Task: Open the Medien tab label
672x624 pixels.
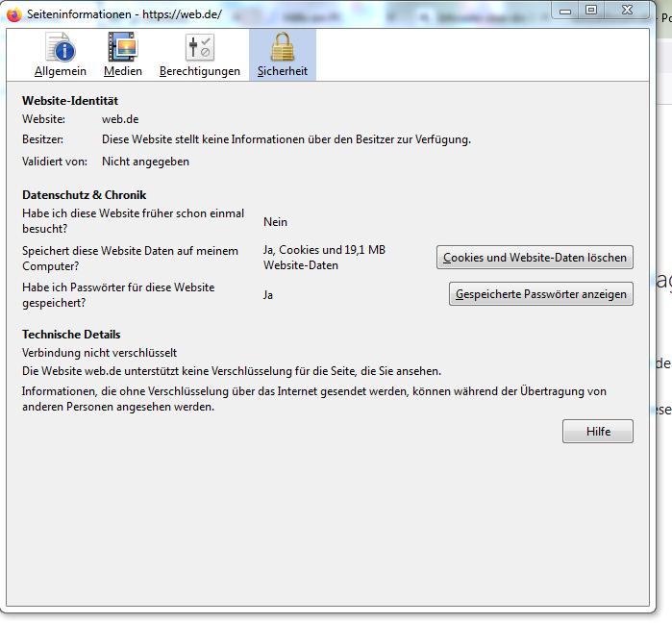Action: 123,71
